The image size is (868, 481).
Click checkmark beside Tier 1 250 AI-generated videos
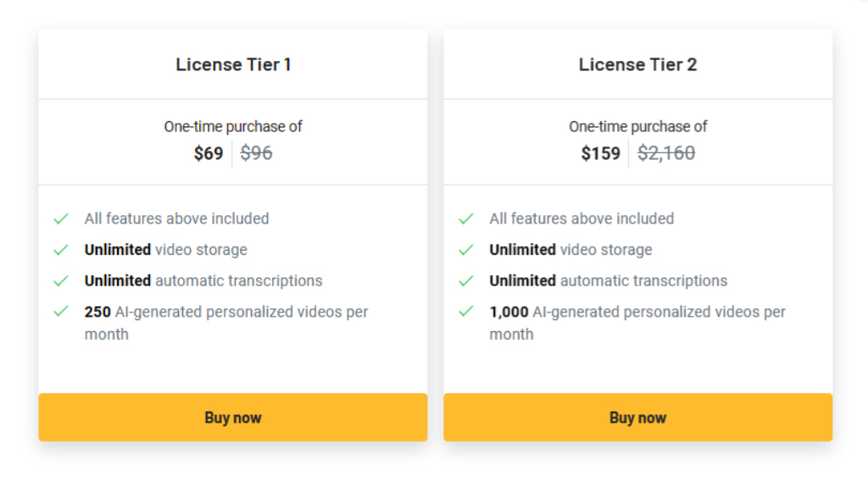click(61, 312)
